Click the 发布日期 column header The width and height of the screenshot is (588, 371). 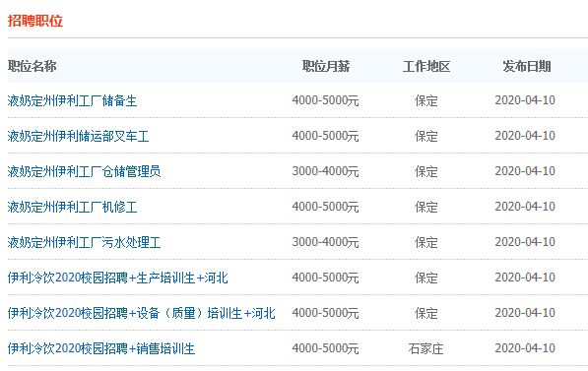tap(527, 66)
